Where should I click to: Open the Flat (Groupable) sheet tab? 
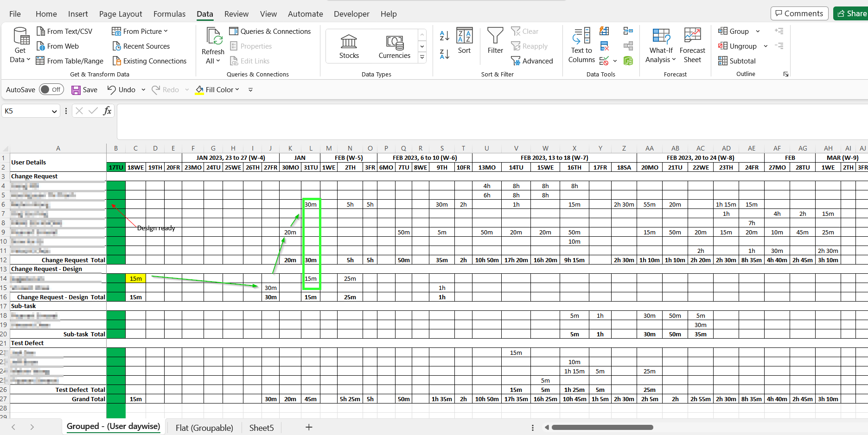pyautogui.click(x=204, y=427)
